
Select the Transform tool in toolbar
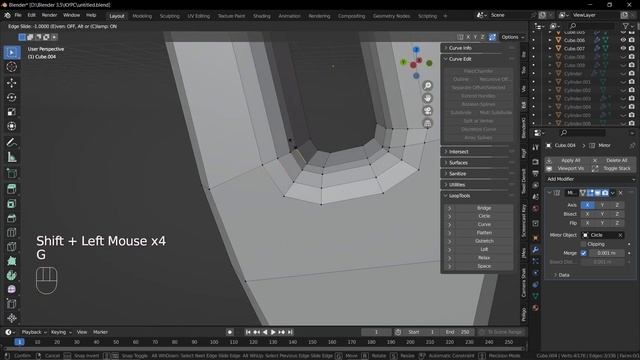(x=11, y=126)
